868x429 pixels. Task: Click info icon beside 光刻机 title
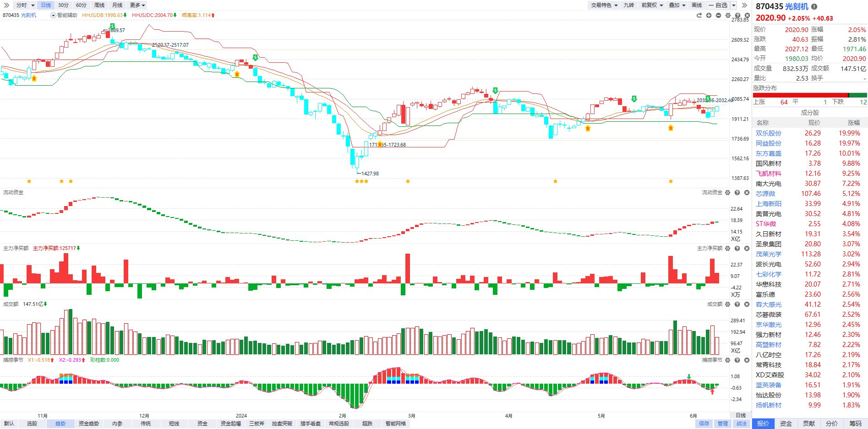pyautogui.click(x=814, y=7)
